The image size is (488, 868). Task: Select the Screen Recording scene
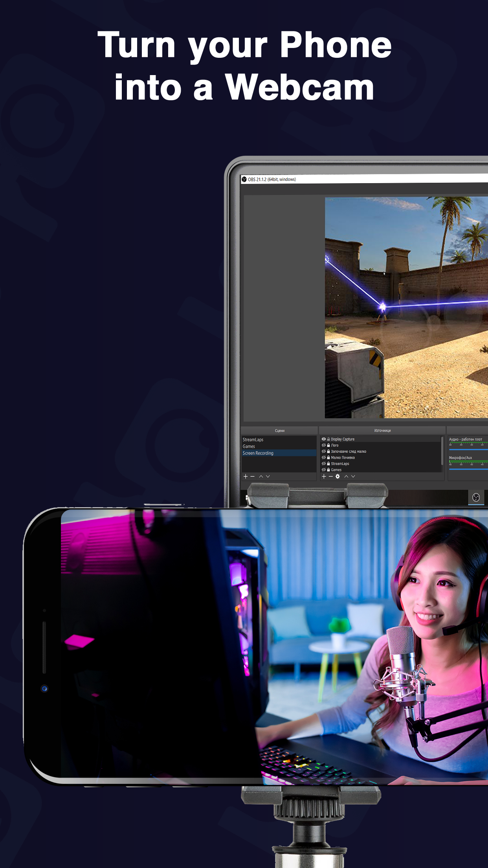click(258, 453)
